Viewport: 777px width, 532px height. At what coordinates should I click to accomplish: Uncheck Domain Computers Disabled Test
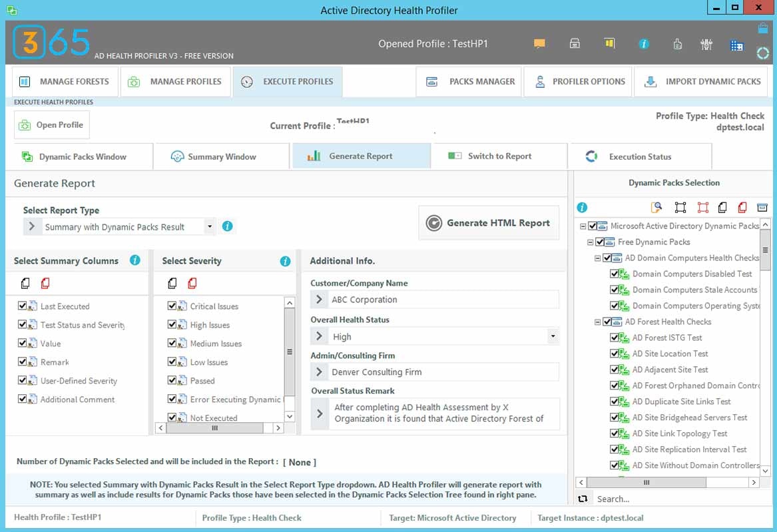tap(615, 274)
